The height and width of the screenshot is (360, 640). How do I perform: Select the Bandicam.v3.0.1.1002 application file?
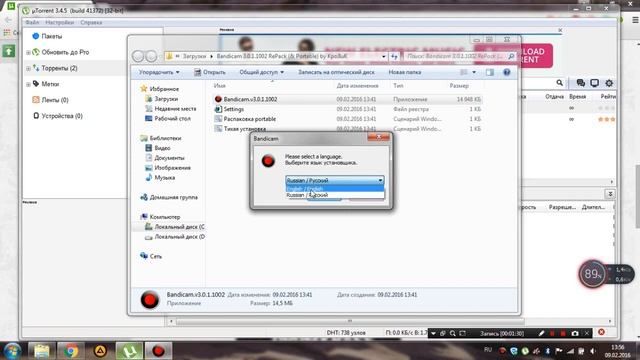(250, 99)
